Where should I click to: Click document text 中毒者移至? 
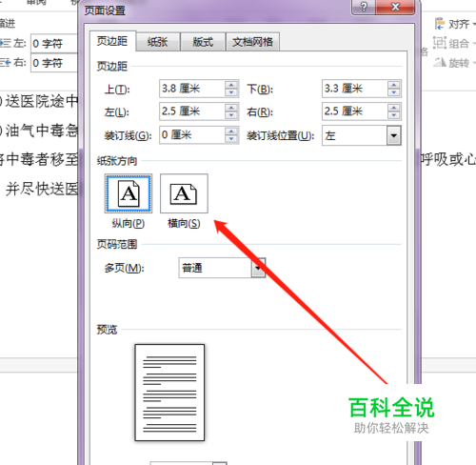pyautogui.click(x=42, y=159)
